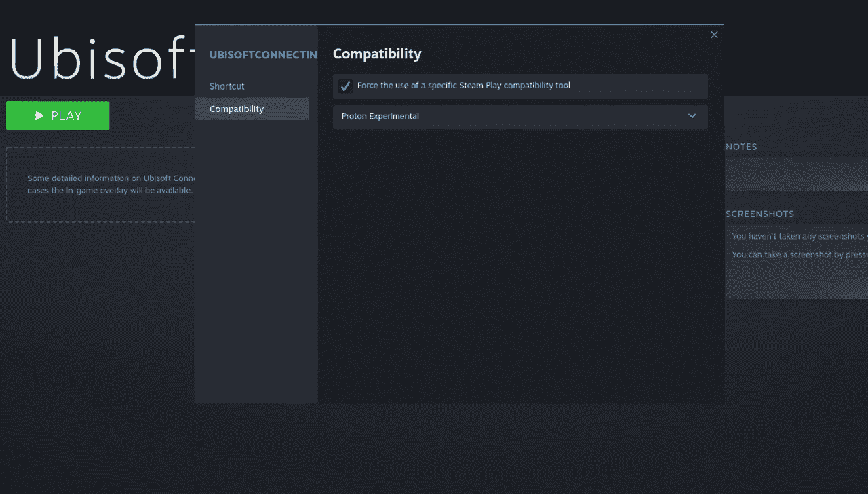Screen dimensions: 868x494
Task: Click the UBISOFTCONNECTIN title text
Action: point(263,55)
